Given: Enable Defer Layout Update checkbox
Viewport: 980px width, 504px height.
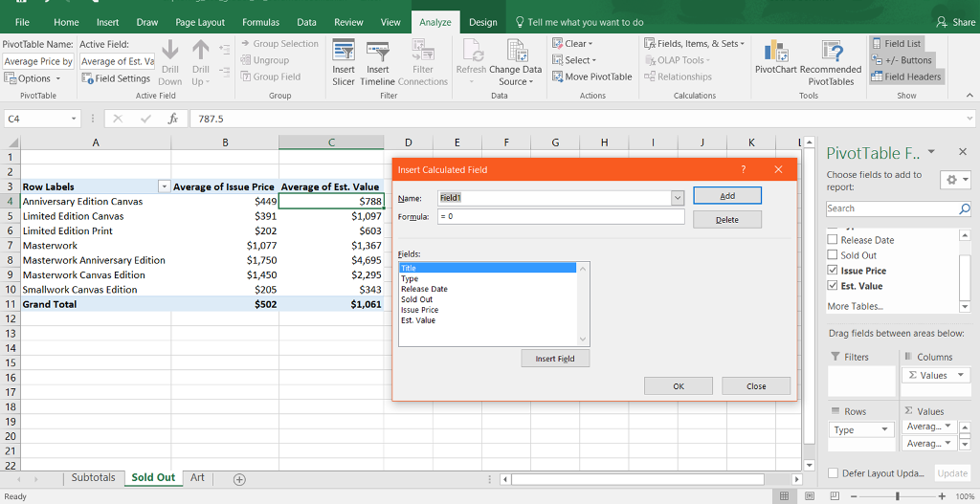Looking at the screenshot, I should (832, 473).
